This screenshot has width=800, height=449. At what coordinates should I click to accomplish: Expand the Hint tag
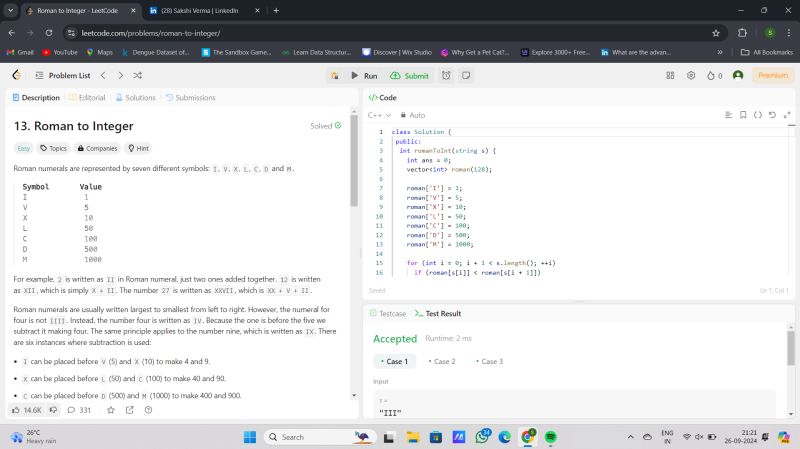click(x=138, y=148)
